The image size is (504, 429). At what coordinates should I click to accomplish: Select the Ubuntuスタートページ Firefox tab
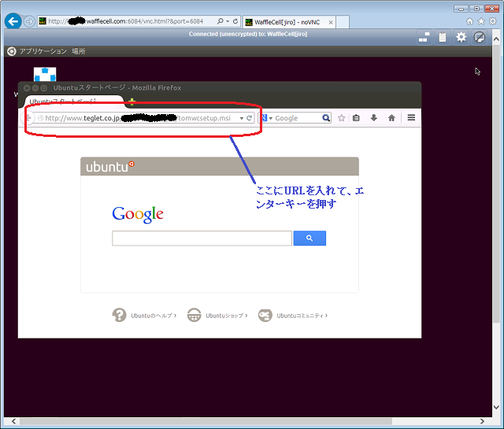click(x=73, y=102)
